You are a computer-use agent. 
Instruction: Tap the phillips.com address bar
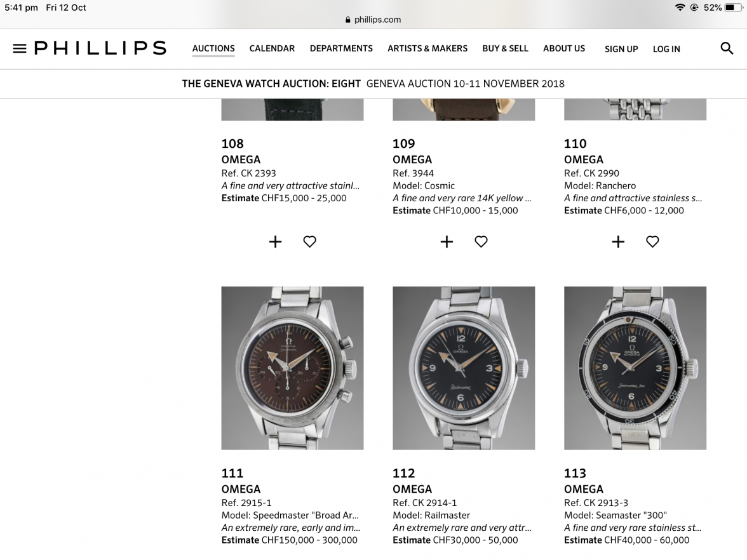pyautogui.click(x=373, y=20)
